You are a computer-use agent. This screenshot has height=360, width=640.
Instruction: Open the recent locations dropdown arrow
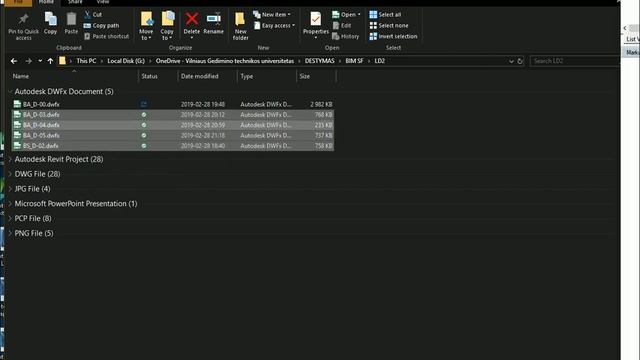[40, 61]
